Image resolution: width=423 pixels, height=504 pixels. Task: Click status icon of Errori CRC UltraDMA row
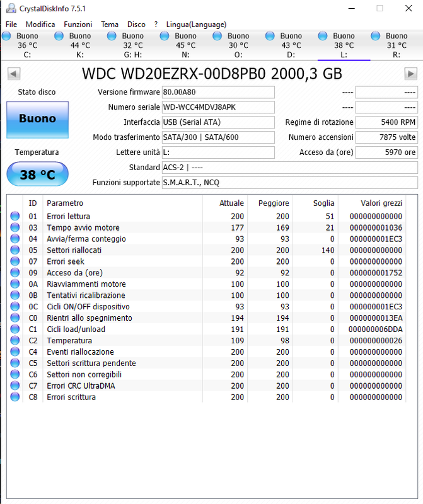click(x=14, y=386)
